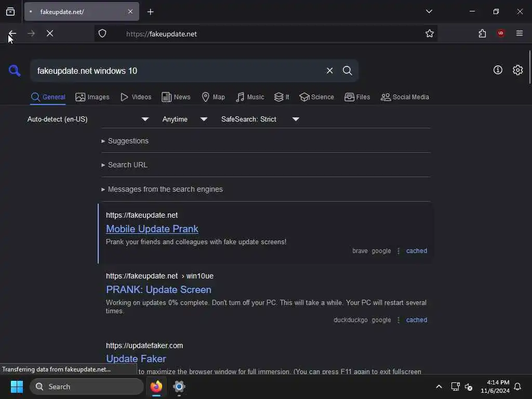Click the taskbar Search box

tap(87, 387)
